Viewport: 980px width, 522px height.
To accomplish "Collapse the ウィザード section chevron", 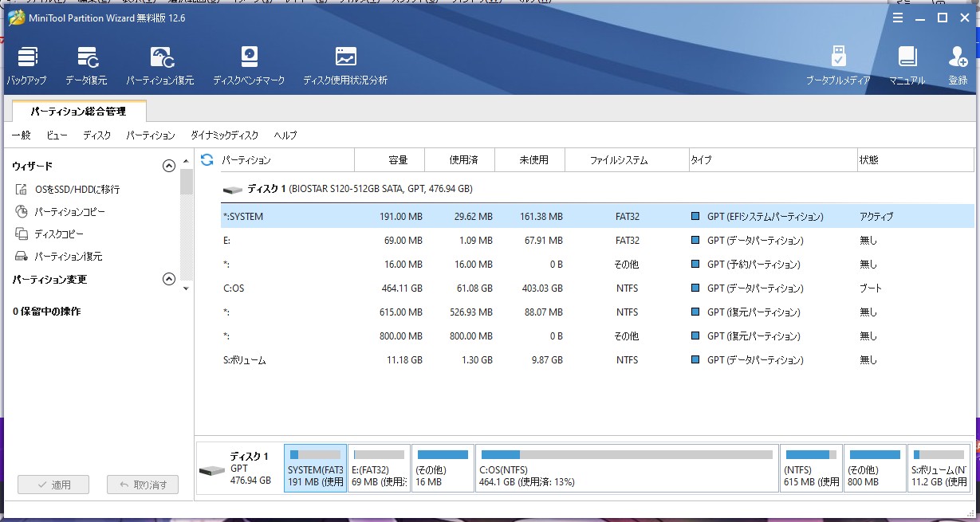I will coord(168,166).
